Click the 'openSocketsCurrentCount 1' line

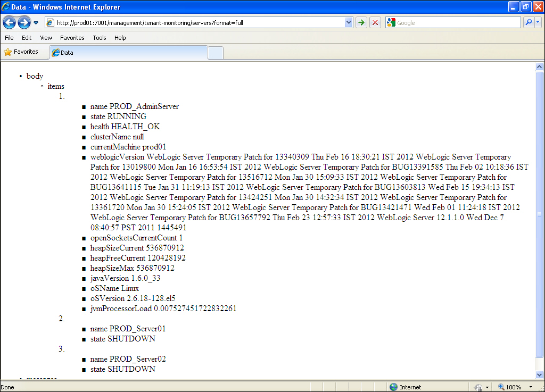137,238
